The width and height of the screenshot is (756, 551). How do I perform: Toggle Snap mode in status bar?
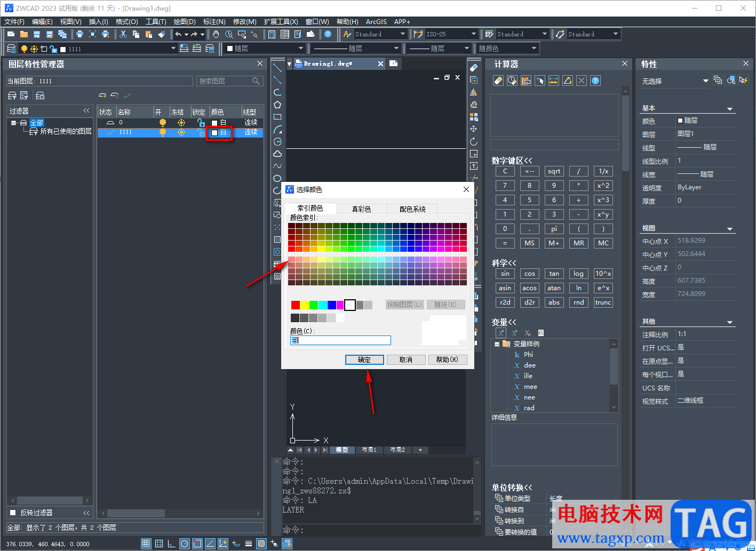click(146, 544)
